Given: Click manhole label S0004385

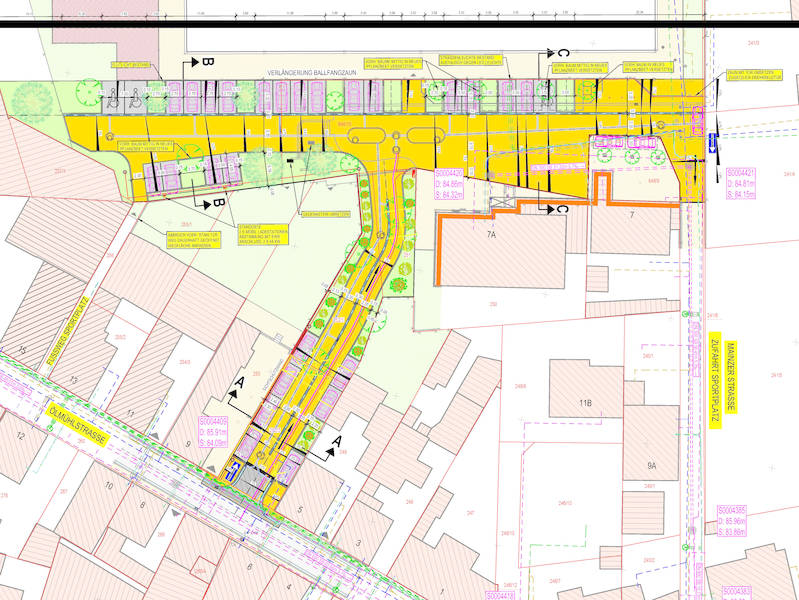Looking at the screenshot, I should [x=732, y=521].
